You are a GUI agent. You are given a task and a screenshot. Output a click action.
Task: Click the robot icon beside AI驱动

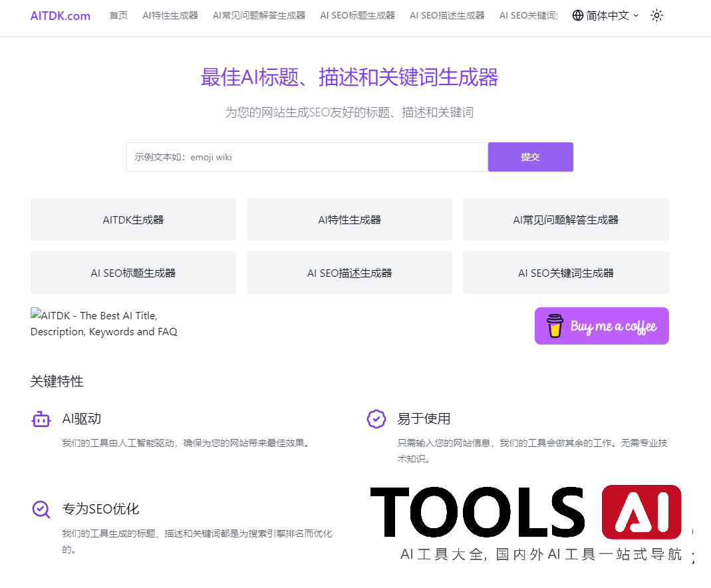point(41,419)
